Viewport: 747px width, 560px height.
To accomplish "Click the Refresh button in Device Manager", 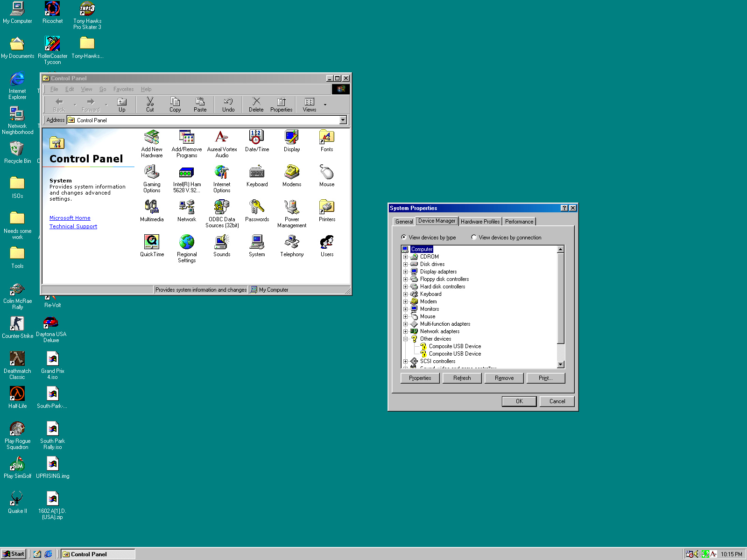I will tap(462, 378).
